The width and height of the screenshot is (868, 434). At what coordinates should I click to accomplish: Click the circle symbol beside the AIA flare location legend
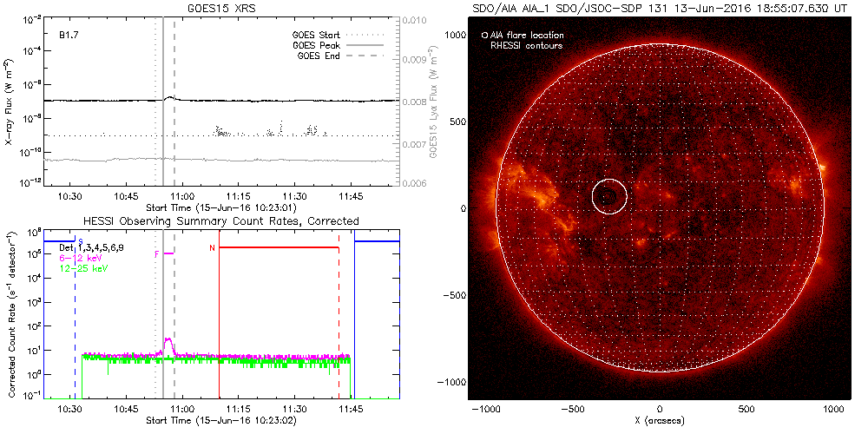(484, 36)
